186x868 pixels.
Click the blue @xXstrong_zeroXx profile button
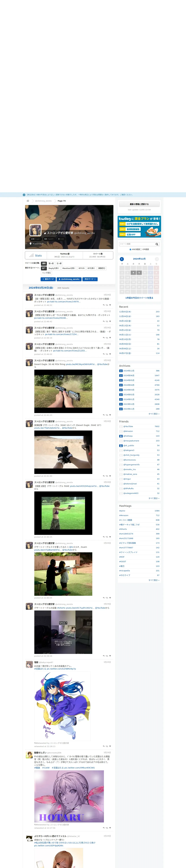tap(69, 279)
